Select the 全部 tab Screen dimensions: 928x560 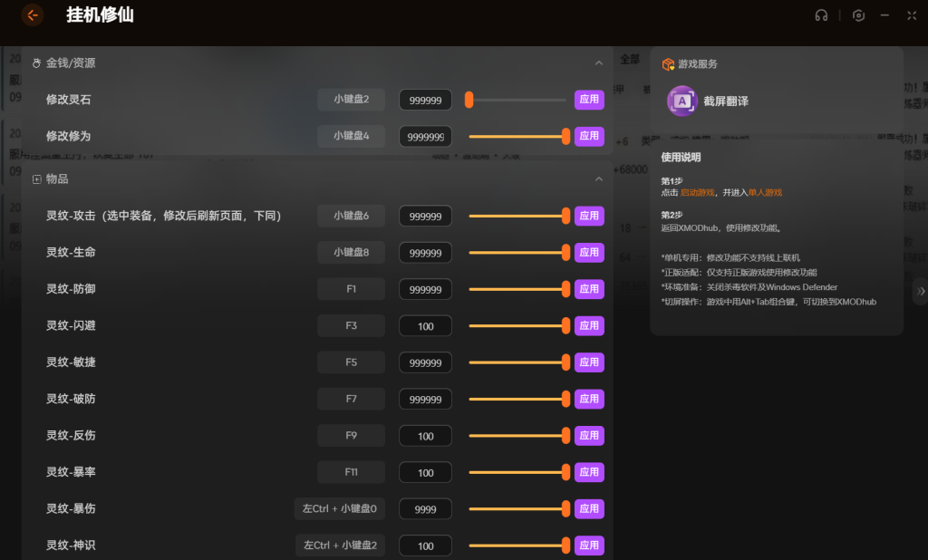[629, 59]
